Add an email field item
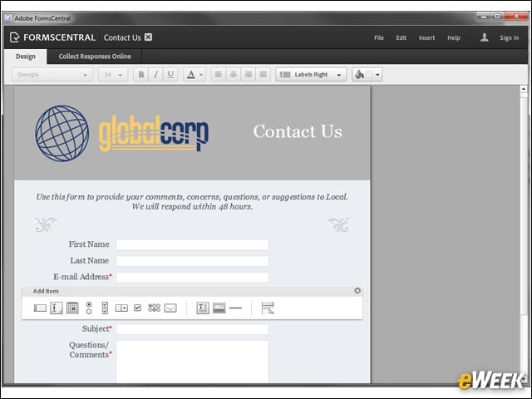532x399 pixels. point(170,308)
